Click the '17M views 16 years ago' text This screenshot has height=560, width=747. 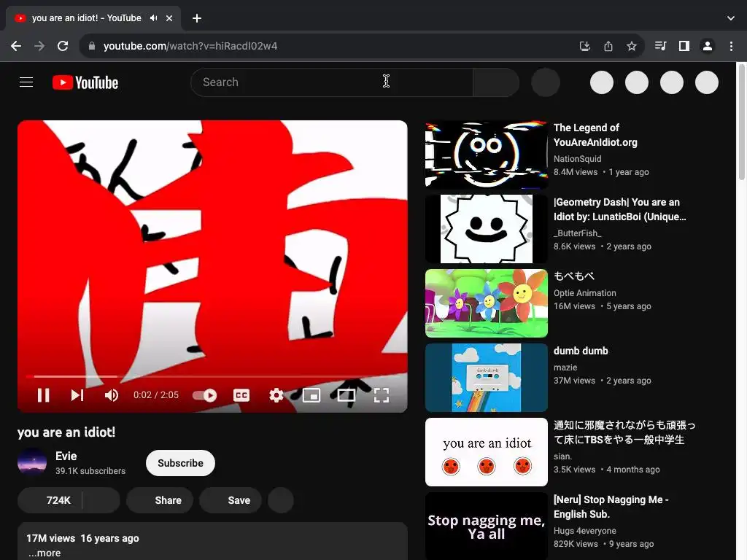(82, 539)
